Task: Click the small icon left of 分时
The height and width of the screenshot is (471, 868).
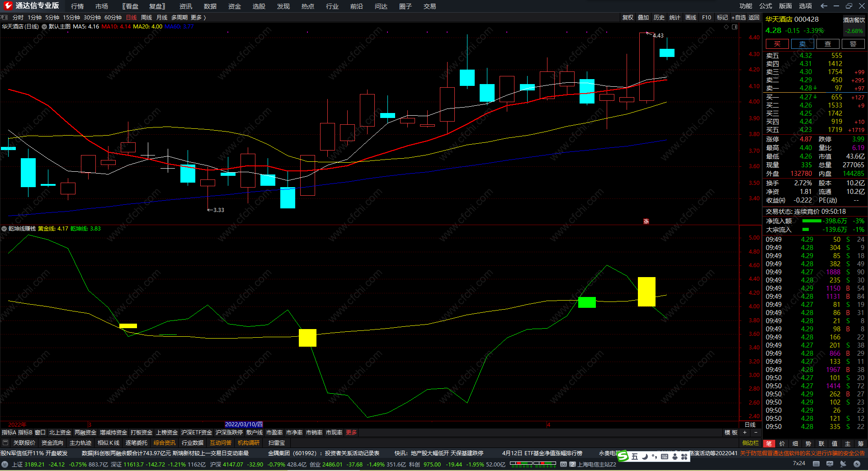Action: [x=5, y=17]
